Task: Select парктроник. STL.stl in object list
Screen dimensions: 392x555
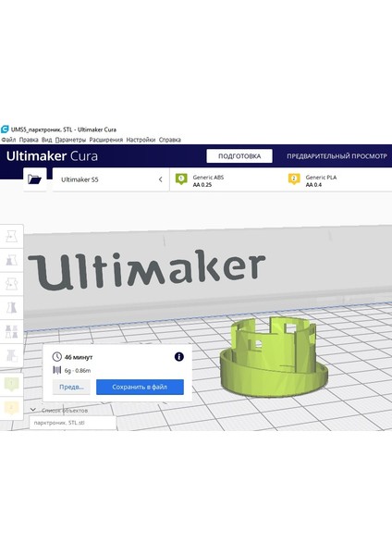Action: click(72, 423)
